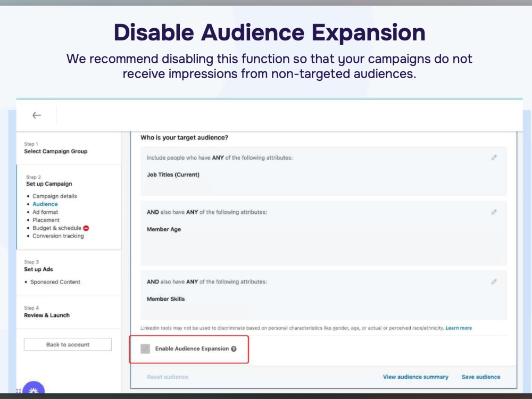
Task: Open Step 3 Set up Ads
Action: click(38, 269)
